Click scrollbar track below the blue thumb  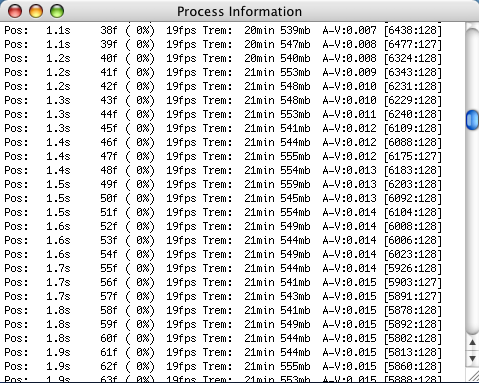[472, 230]
